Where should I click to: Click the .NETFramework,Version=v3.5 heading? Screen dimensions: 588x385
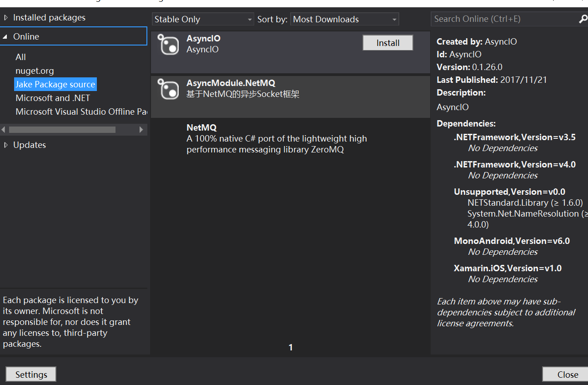[x=515, y=137]
